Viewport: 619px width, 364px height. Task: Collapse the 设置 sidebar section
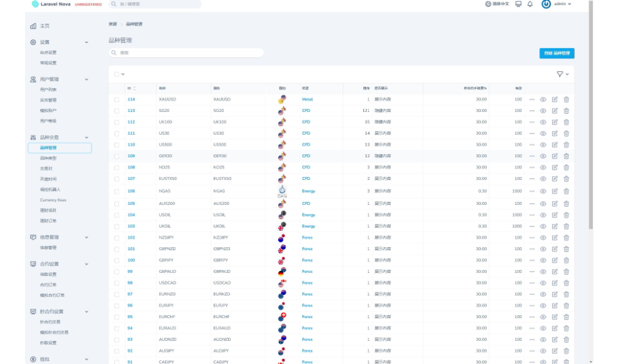[x=86, y=42]
